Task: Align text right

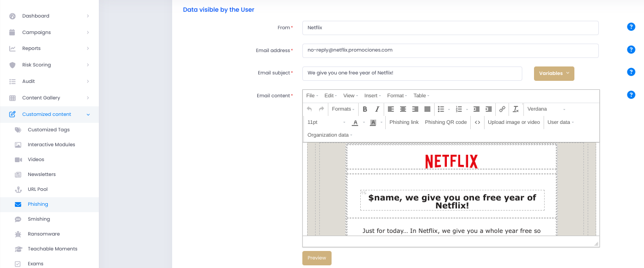Action: click(x=415, y=109)
